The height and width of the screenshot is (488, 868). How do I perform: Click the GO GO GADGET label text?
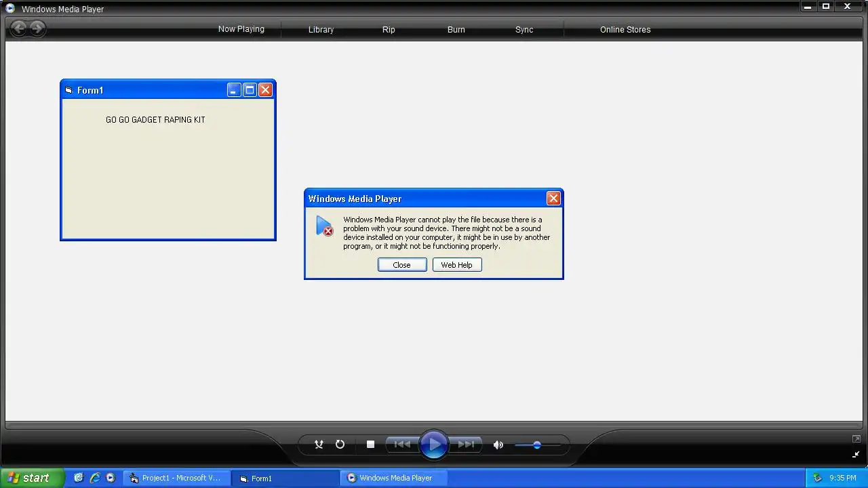pyautogui.click(x=155, y=120)
